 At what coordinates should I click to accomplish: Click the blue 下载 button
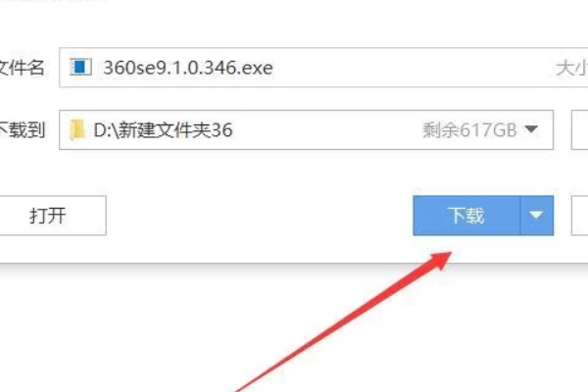466,216
